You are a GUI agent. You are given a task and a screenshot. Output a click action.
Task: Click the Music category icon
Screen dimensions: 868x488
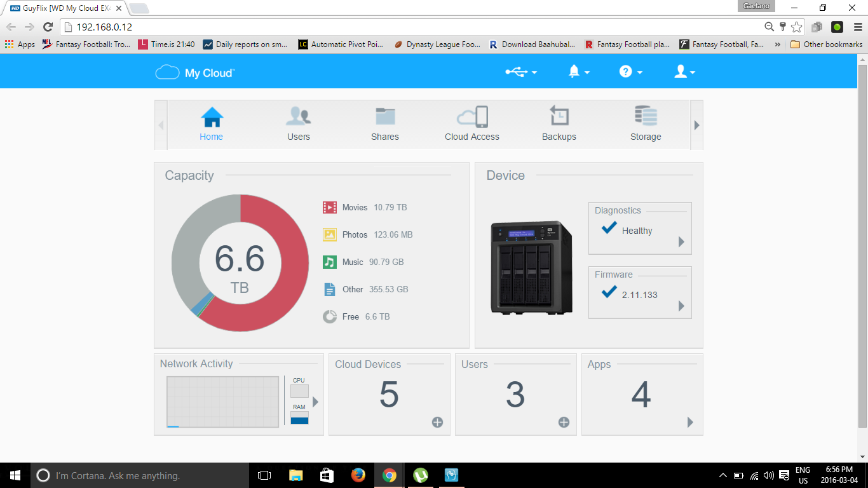pos(329,262)
